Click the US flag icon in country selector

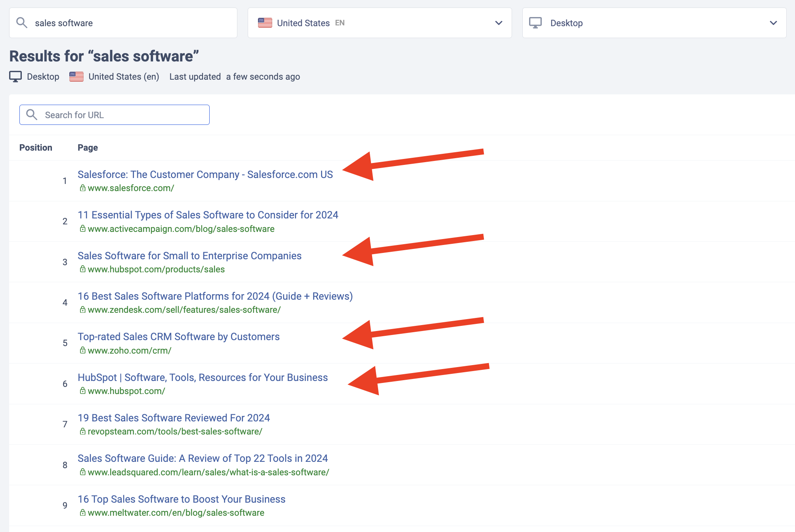[x=265, y=23]
